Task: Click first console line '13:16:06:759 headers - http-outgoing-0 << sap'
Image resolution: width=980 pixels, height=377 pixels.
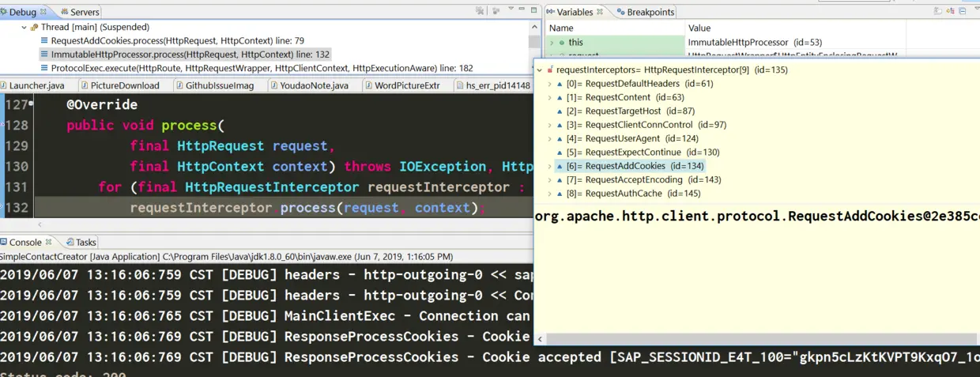Action: click(x=267, y=274)
